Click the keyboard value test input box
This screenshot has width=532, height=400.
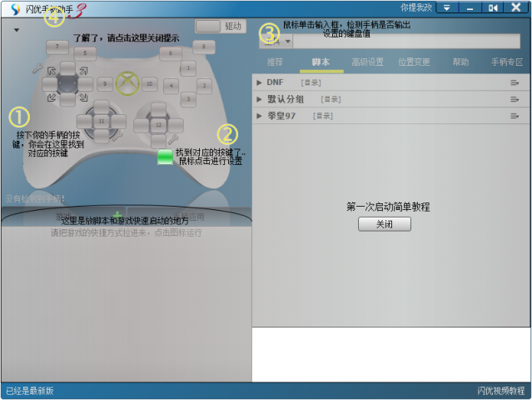[x=408, y=41]
